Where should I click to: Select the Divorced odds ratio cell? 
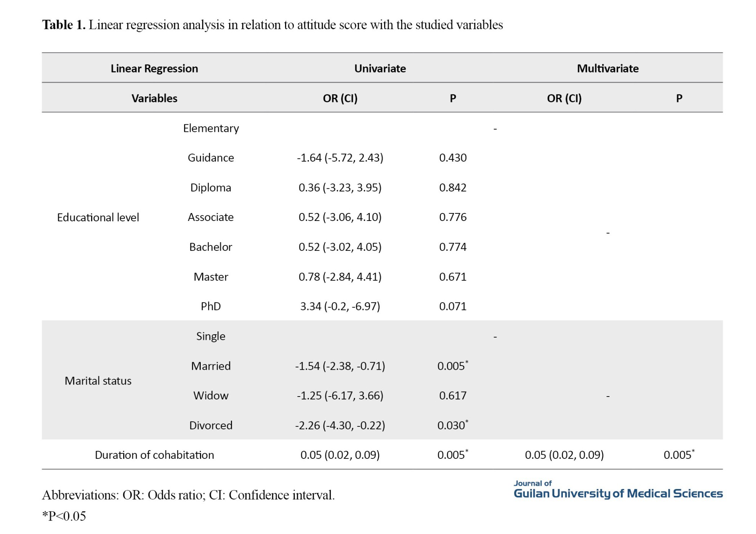tap(340, 425)
